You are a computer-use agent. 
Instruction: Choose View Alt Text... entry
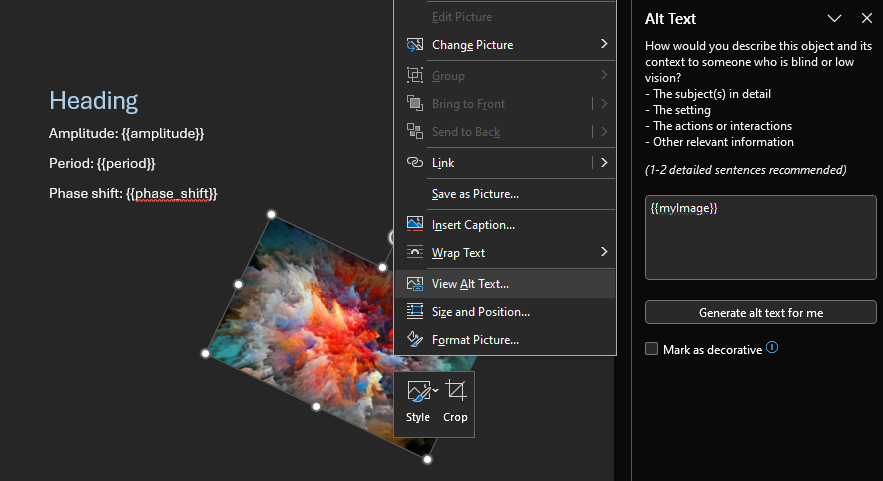click(505, 284)
